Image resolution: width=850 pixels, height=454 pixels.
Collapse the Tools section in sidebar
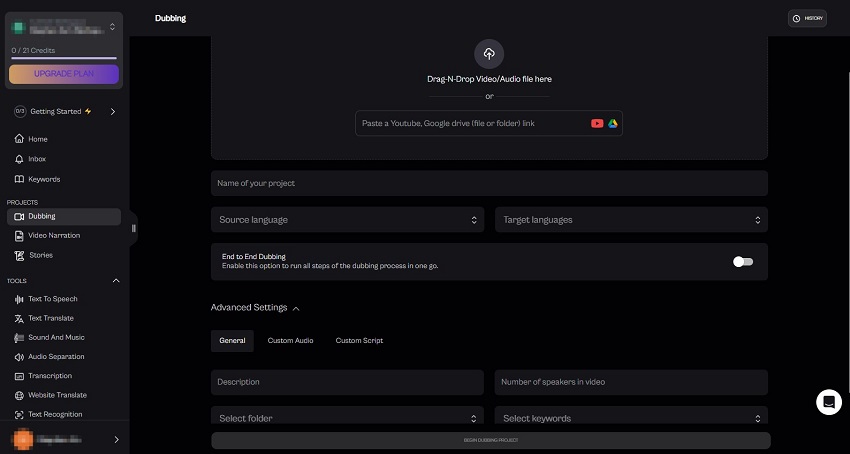[115, 281]
